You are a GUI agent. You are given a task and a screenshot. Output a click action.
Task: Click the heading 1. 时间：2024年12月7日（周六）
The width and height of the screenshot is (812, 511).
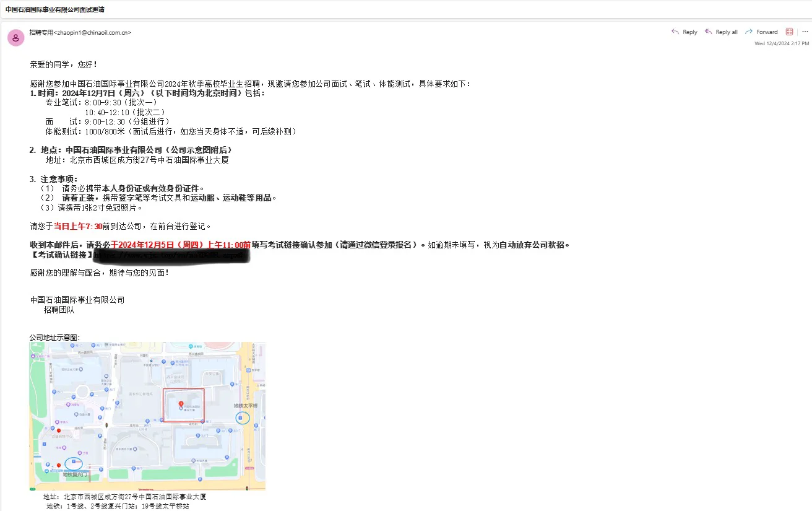tap(87, 94)
